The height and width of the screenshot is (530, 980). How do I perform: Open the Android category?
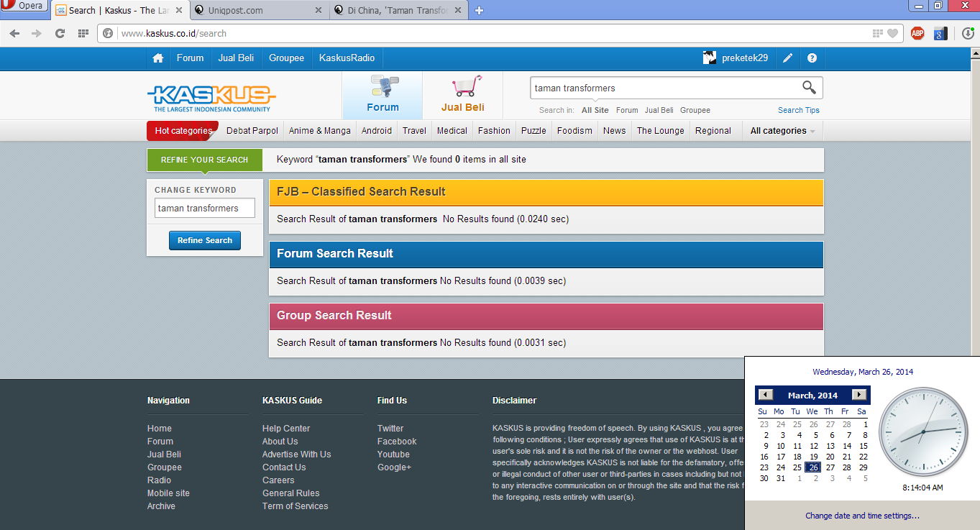click(377, 131)
